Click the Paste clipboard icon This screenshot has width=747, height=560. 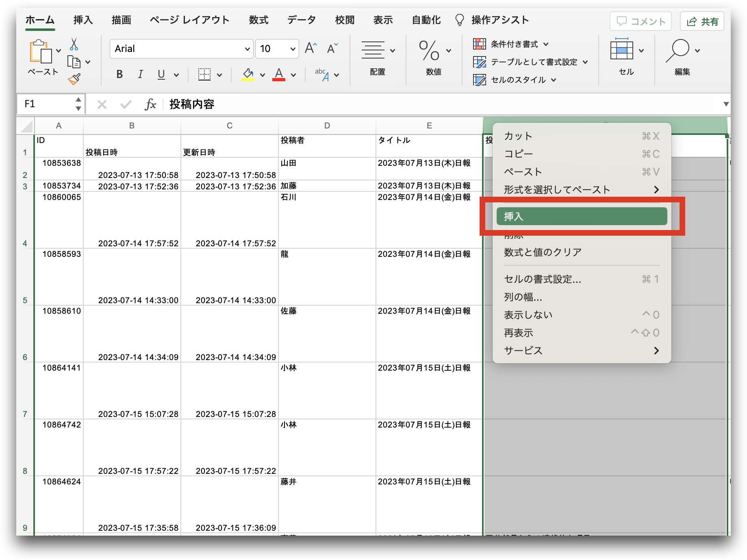tap(41, 52)
